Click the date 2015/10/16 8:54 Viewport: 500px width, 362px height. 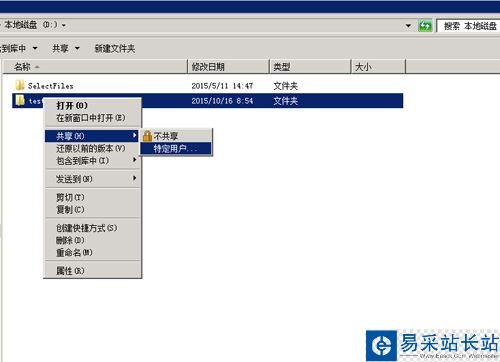click(222, 101)
